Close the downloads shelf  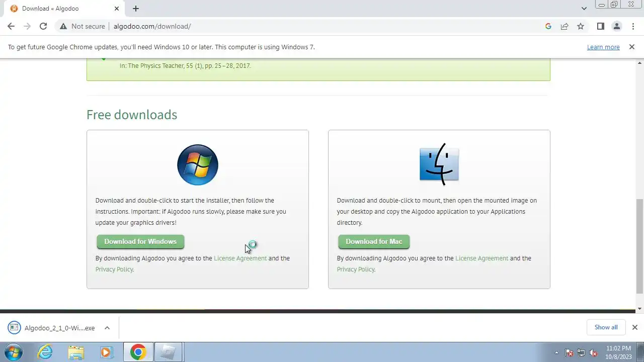click(x=634, y=327)
